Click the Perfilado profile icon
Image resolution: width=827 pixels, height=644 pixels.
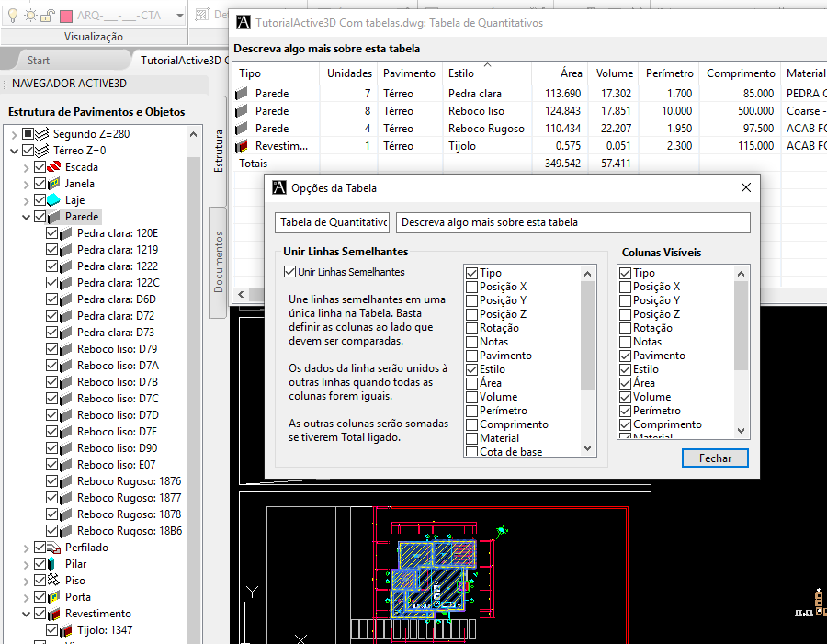click(54, 548)
